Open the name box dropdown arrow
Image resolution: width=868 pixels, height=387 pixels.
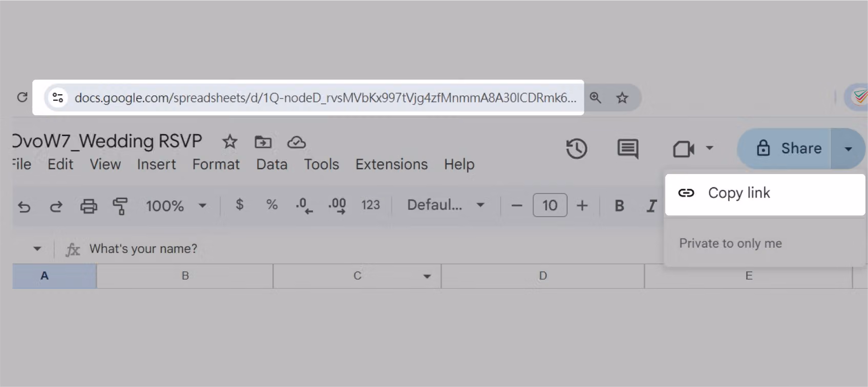37,249
